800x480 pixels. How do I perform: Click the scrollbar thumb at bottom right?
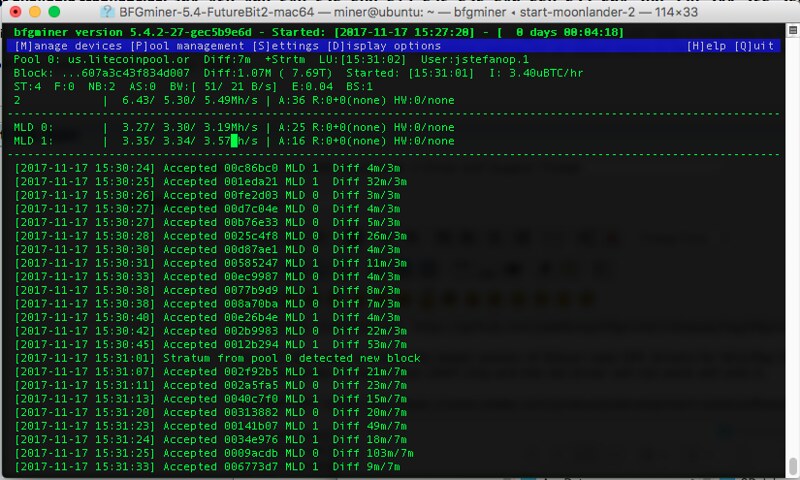point(792,465)
